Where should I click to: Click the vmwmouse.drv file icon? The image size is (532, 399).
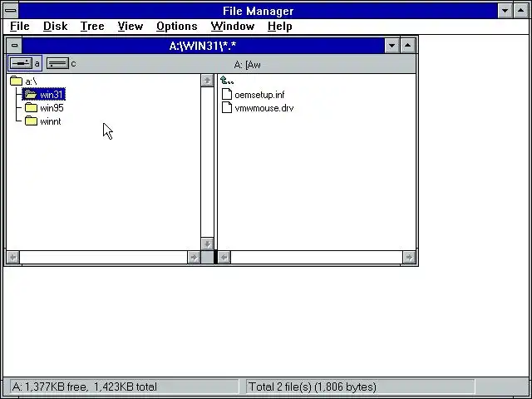pos(227,107)
